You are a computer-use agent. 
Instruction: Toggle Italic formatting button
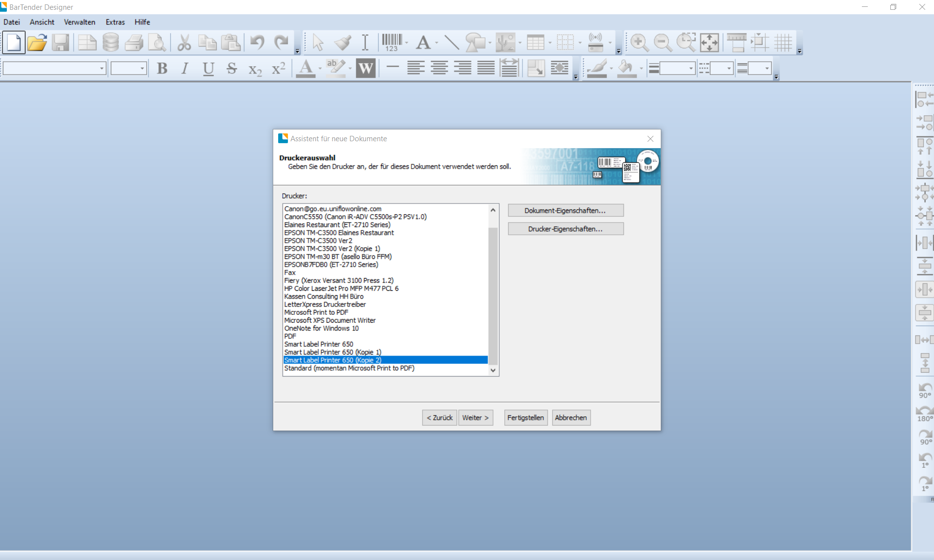pos(185,68)
